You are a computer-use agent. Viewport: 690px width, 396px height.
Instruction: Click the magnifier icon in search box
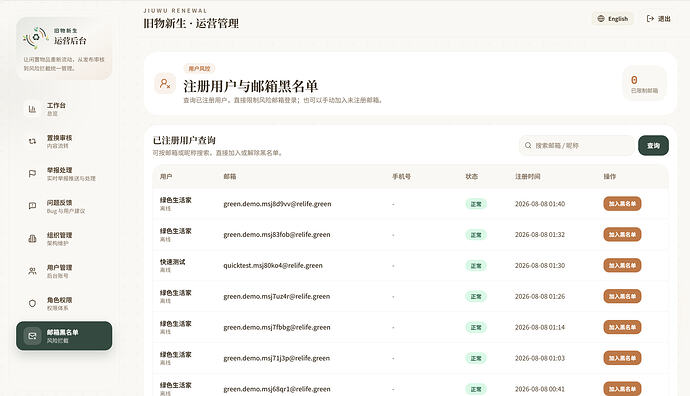[528, 145]
